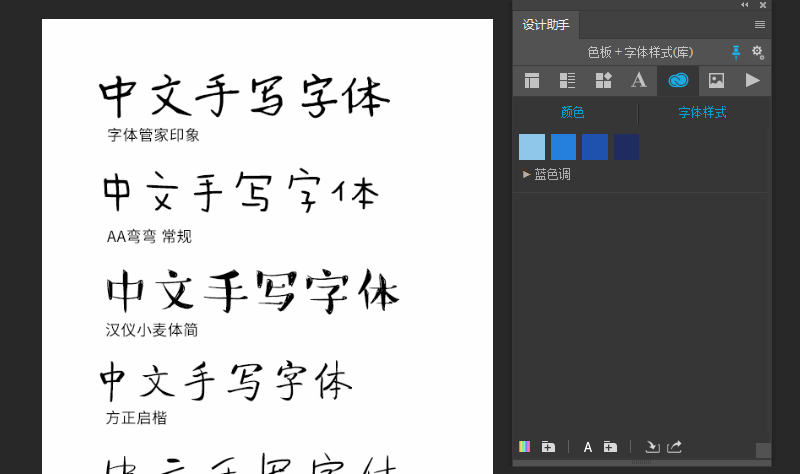Collapse the panel with the double-arrow icon
Image resolution: width=800 pixels, height=474 pixels.
tap(745, 5)
